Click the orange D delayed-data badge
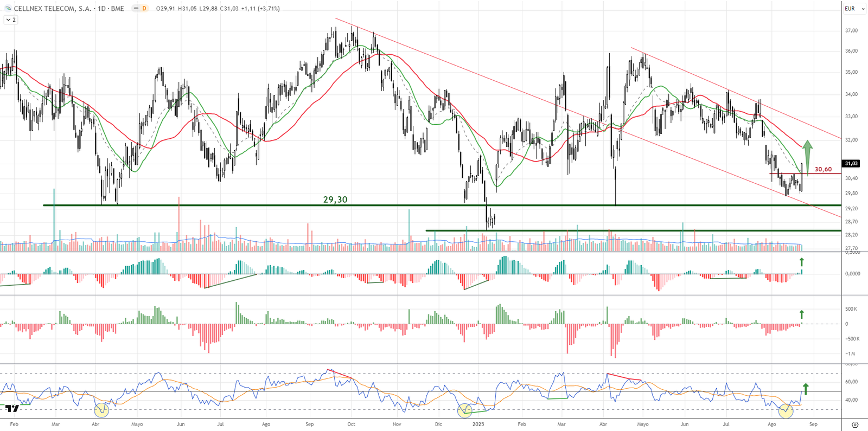Image resolution: width=868 pixels, height=431 pixels. point(144,9)
